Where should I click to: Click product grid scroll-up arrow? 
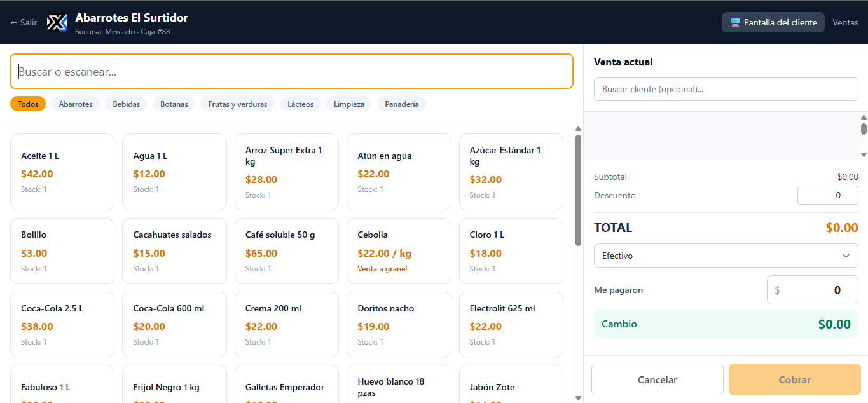(x=578, y=129)
